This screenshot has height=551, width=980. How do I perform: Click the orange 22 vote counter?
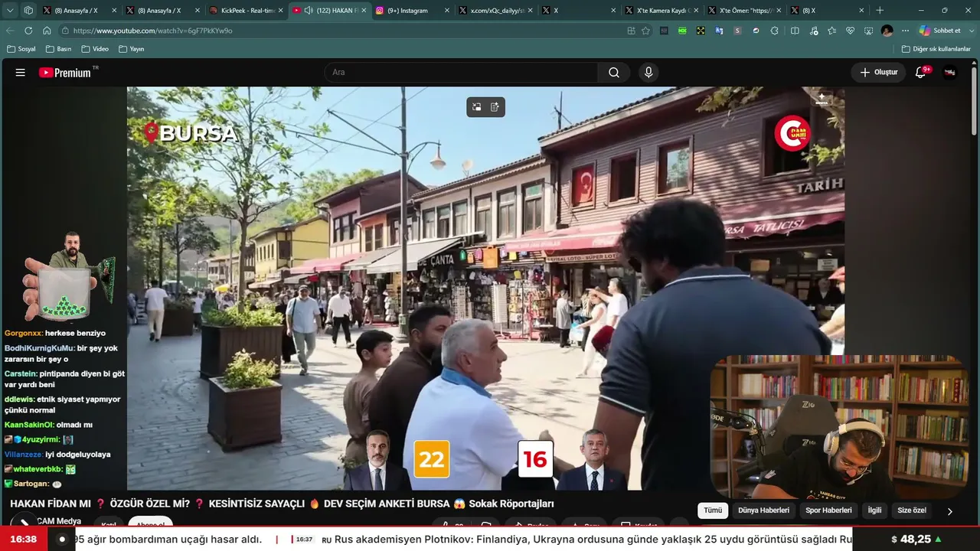(x=432, y=459)
